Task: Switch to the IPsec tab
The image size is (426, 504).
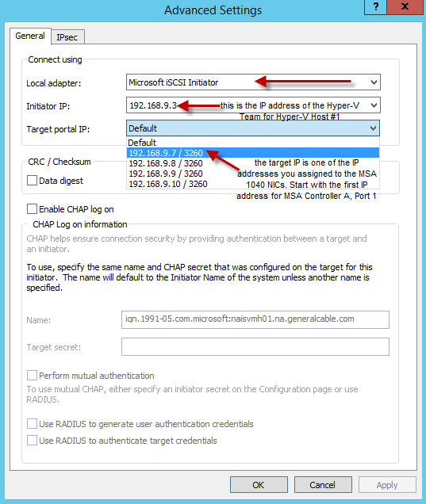Action: (x=67, y=37)
